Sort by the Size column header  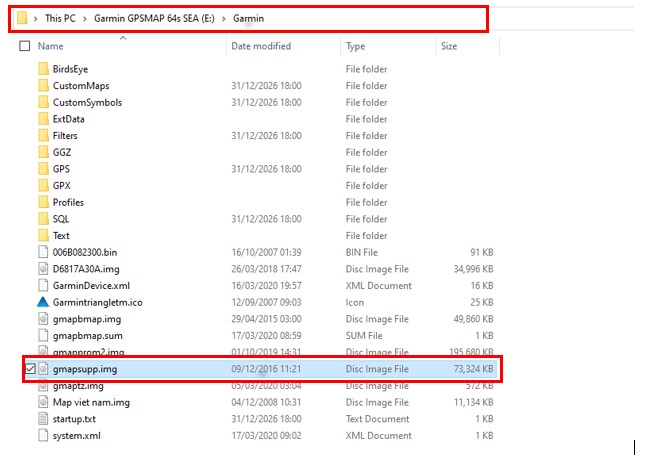click(x=449, y=46)
